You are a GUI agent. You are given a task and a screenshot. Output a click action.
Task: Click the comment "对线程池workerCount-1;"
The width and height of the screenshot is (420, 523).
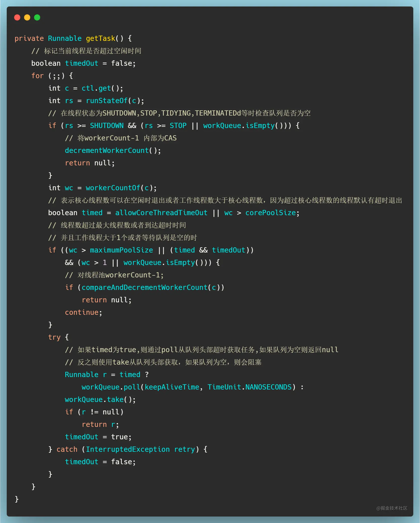(x=114, y=275)
